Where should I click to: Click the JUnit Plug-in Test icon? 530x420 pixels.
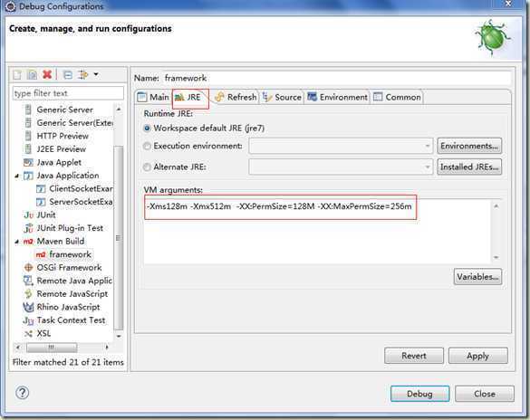tap(29, 228)
